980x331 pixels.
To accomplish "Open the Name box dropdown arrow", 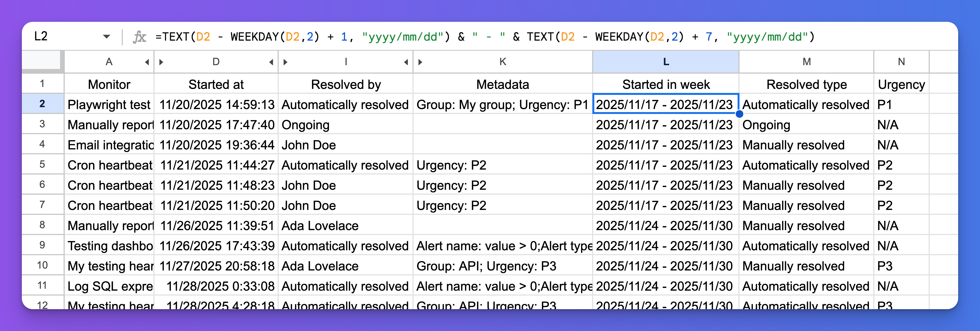I will [x=106, y=37].
